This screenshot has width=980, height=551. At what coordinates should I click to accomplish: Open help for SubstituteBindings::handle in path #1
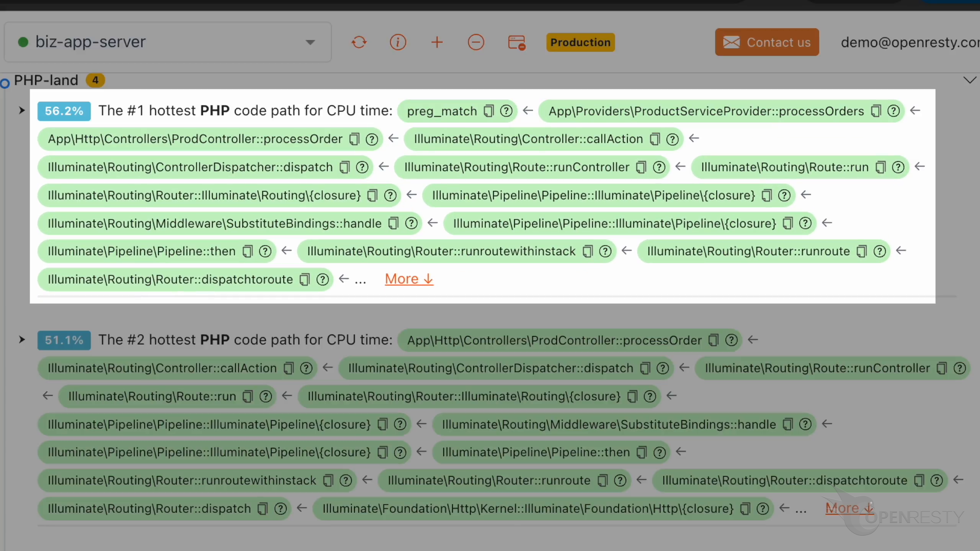(411, 223)
